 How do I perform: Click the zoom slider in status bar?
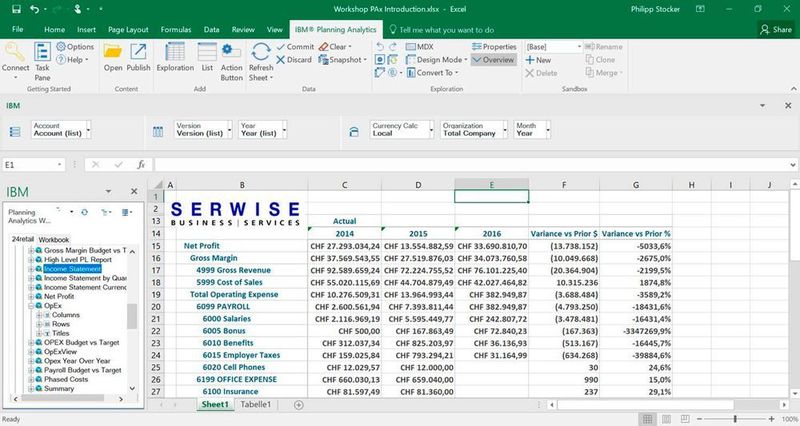[735, 419]
